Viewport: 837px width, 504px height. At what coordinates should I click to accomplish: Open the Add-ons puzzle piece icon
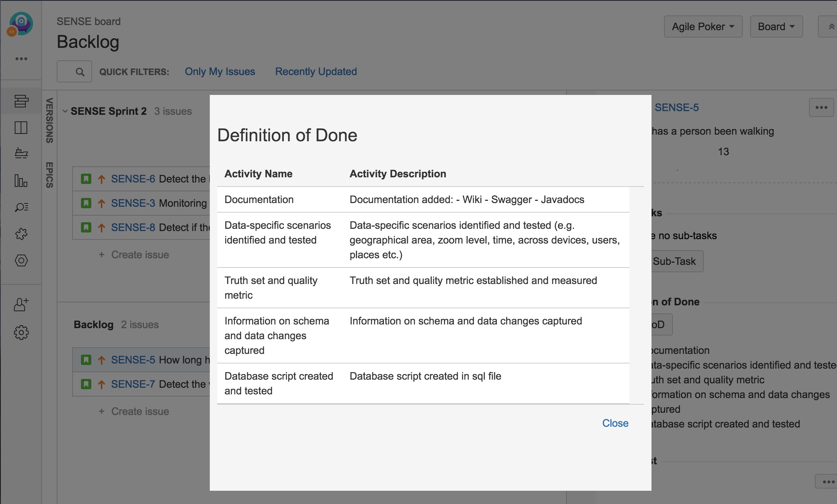point(21,234)
